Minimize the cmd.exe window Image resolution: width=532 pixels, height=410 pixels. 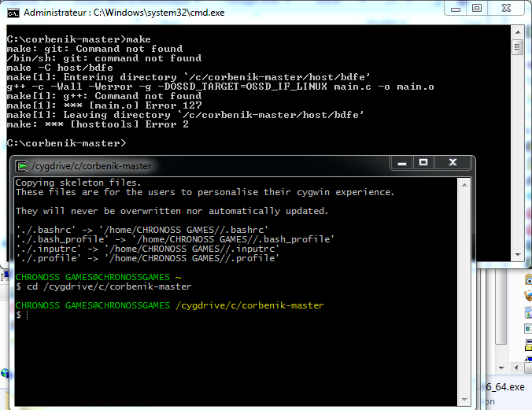456,9
